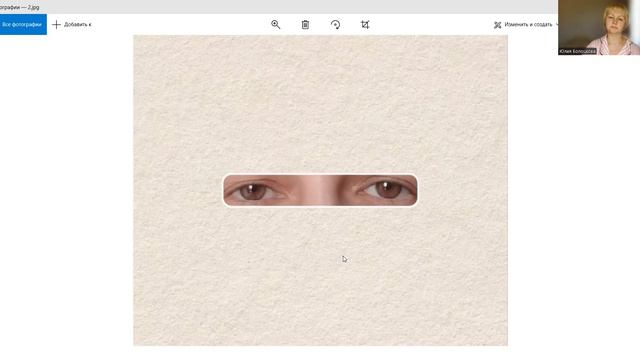The width and height of the screenshot is (640, 360).
Task: Click the 'Добавить к' button
Action: point(72,24)
